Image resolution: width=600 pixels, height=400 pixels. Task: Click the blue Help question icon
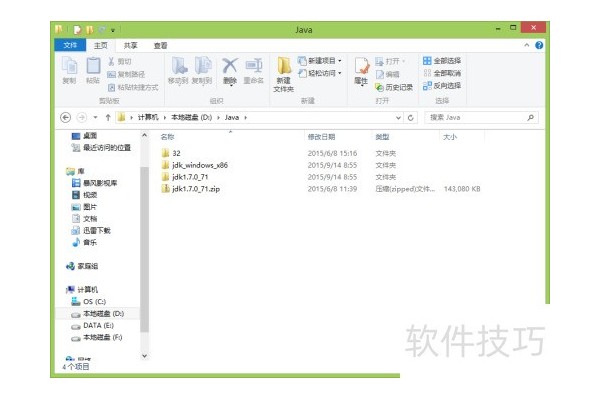[539, 45]
